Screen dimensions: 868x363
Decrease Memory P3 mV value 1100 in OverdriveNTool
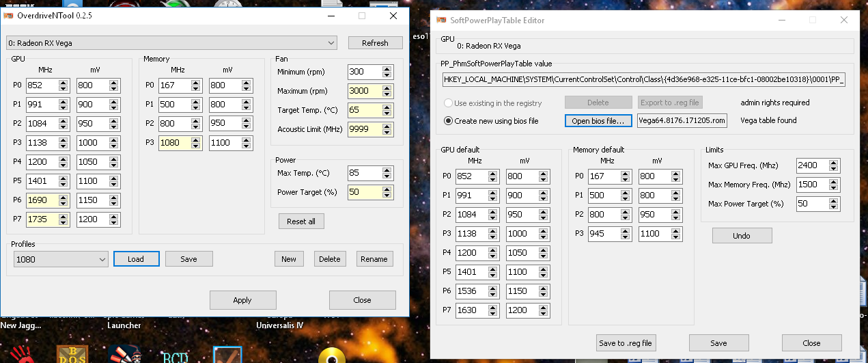[x=247, y=147]
